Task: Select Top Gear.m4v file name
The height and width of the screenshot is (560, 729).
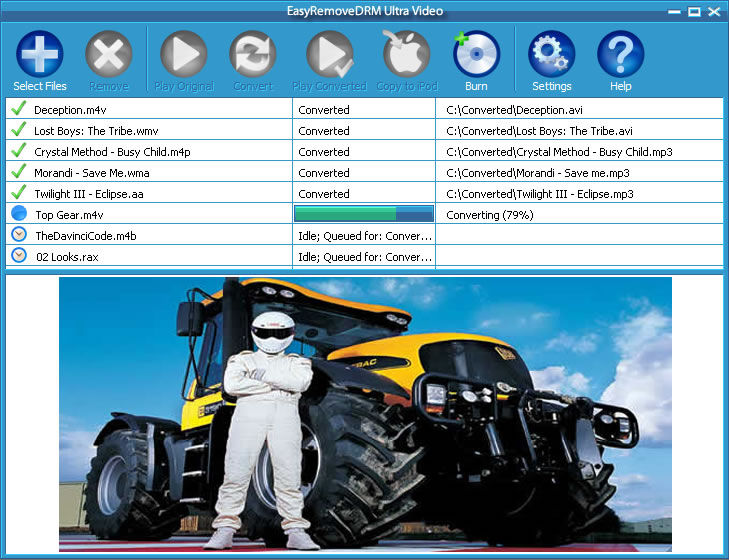Action: pos(69,215)
